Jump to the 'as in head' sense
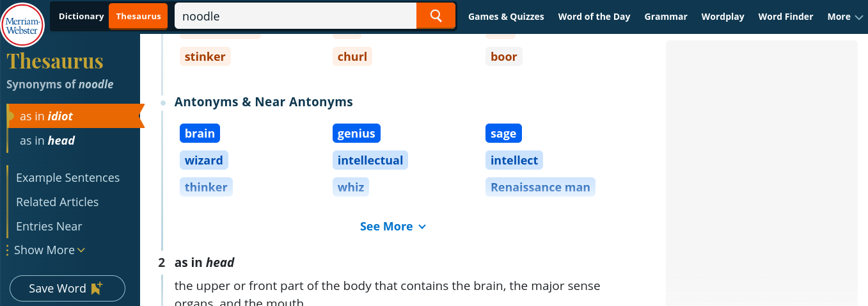The height and width of the screenshot is (306, 868). tap(47, 140)
